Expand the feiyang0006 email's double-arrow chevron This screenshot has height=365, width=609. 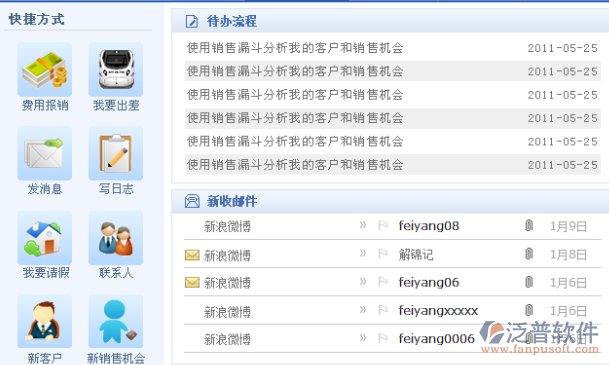363,338
